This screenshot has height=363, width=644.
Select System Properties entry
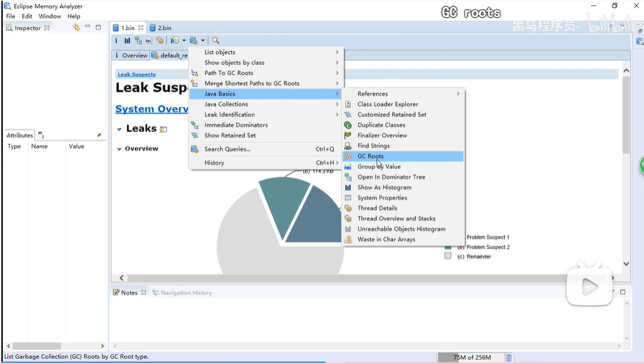tap(403, 198)
